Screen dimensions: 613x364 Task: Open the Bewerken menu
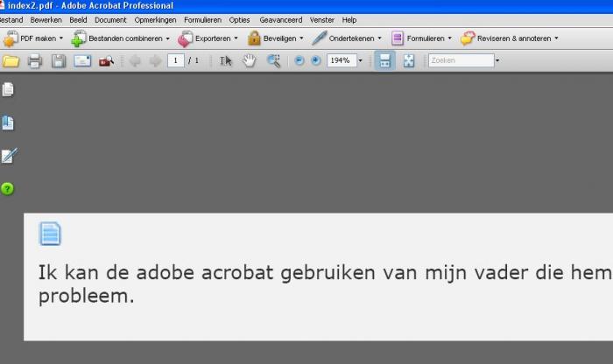(x=46, y=20)
